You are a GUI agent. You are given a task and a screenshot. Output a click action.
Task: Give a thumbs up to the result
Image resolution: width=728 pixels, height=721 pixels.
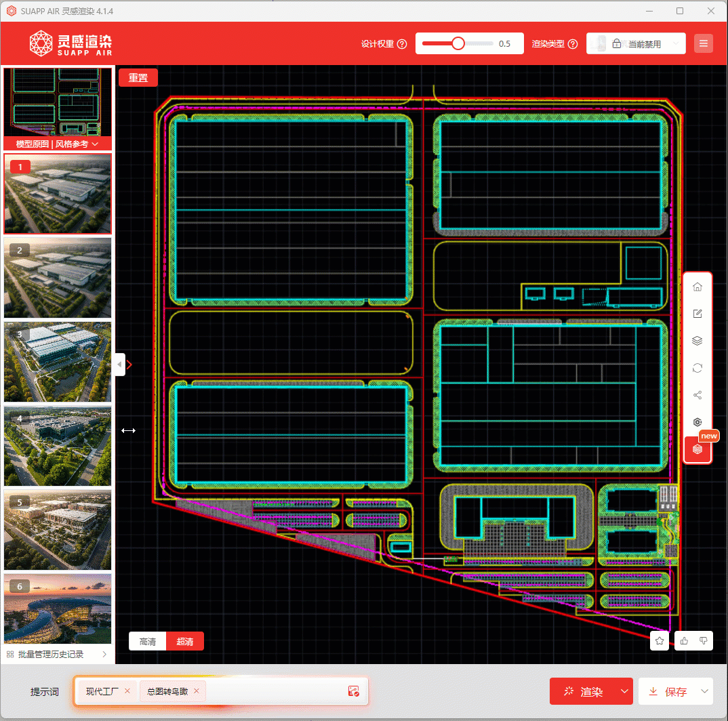(685, 640)
